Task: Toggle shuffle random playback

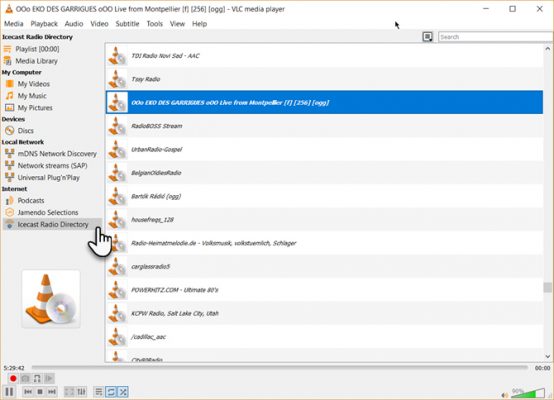Action: [123, 392]
